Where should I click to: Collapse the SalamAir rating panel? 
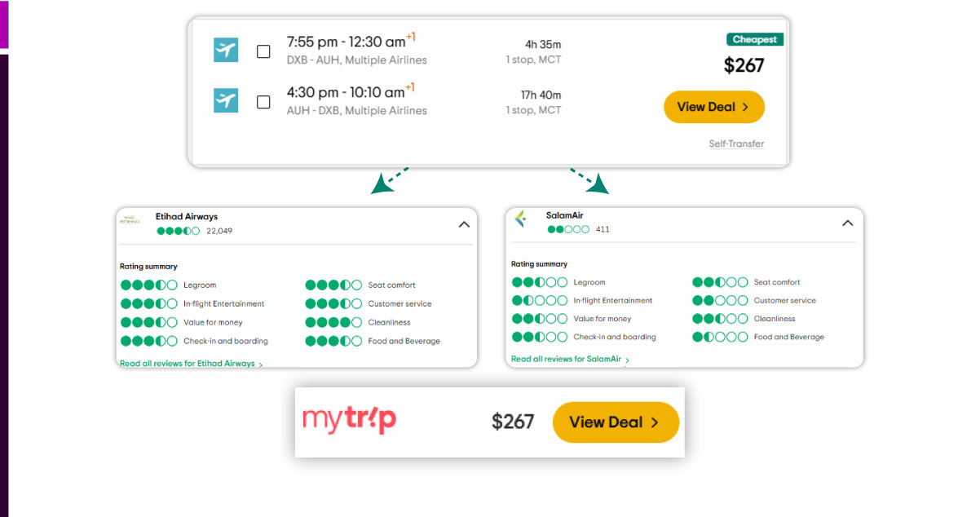847,223
